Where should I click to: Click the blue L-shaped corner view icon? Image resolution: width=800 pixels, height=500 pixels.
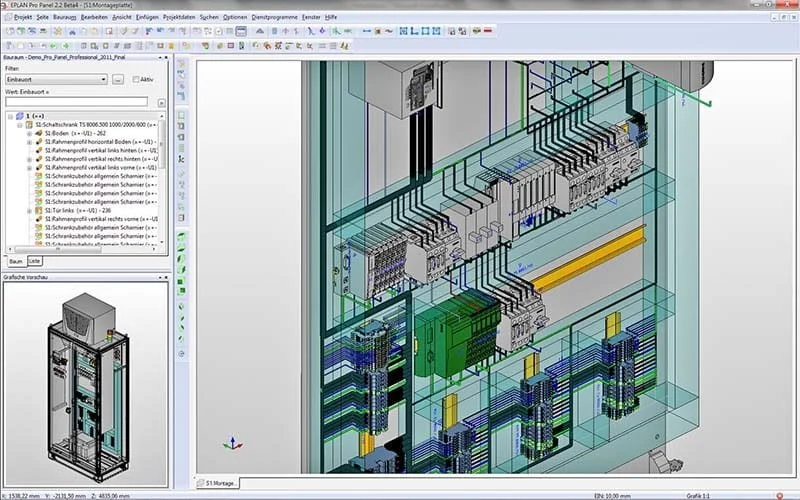414,31
